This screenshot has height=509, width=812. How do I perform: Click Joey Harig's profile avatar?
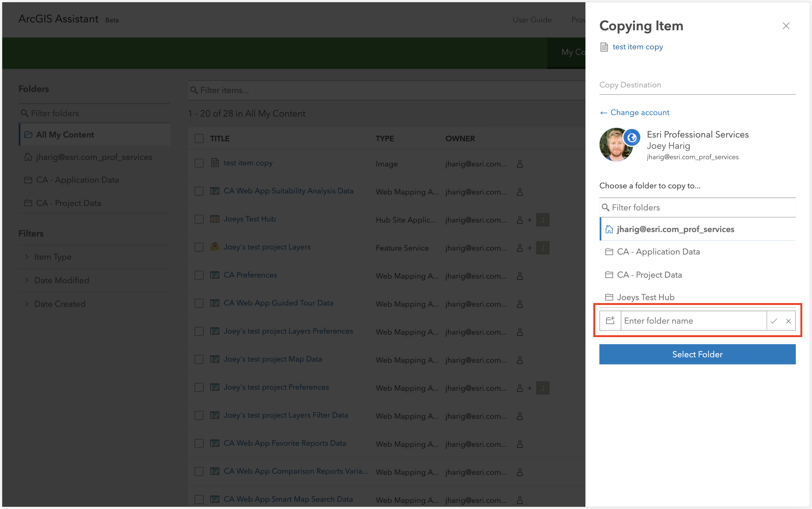616,145
